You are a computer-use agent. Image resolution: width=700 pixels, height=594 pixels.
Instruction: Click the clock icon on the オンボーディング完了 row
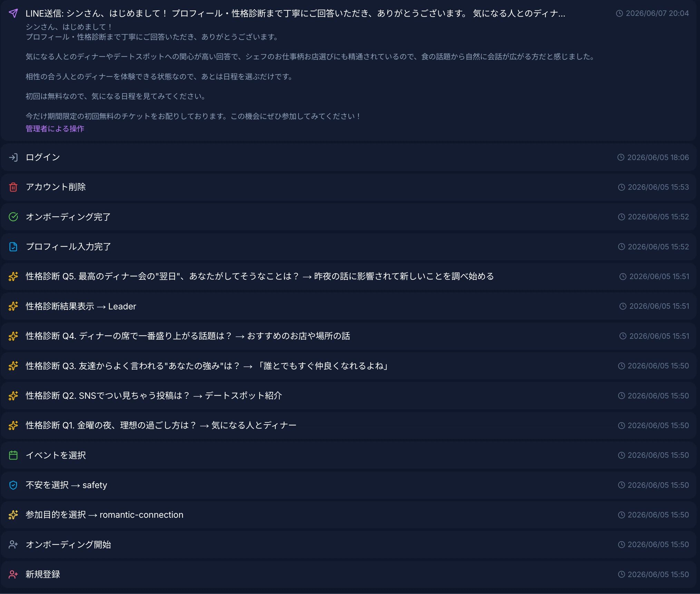point(621,217)
